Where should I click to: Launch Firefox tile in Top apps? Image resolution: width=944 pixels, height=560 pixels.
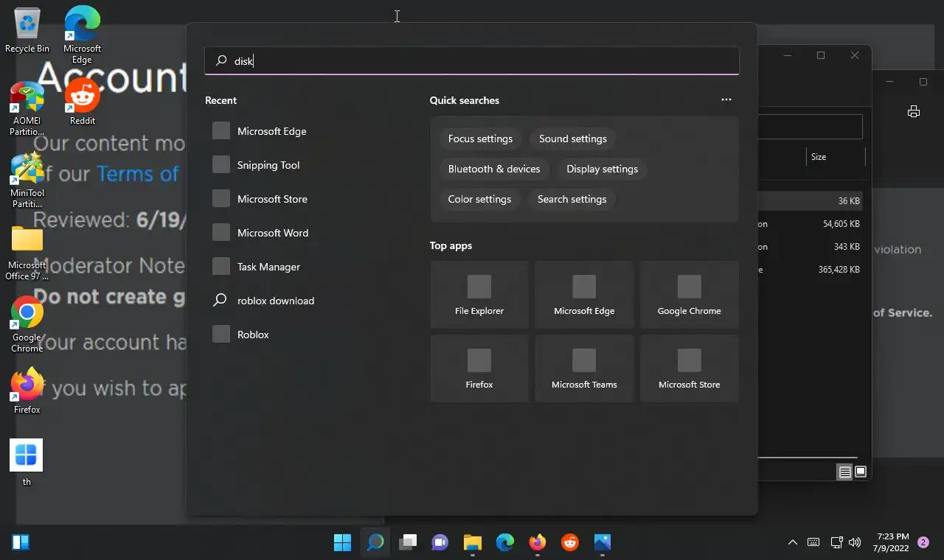pos(479,368)
